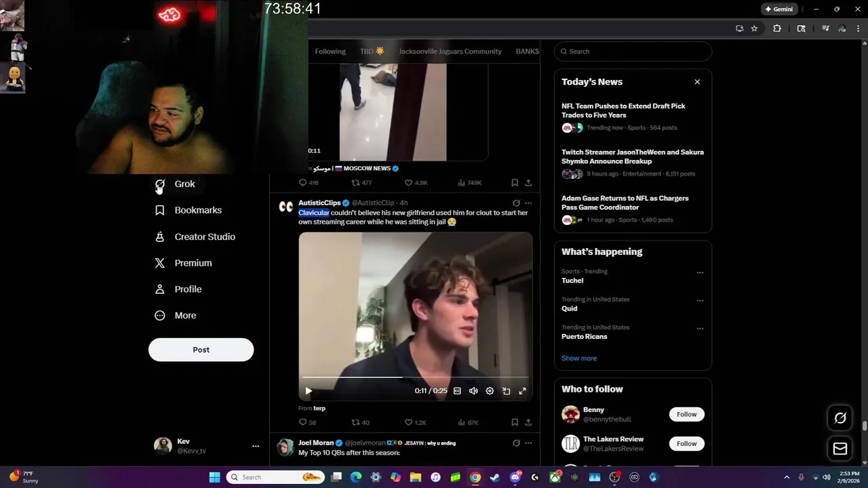Show hidden system tray icons
The height and width of the screenshot is (488, 868).
(787, 477)
